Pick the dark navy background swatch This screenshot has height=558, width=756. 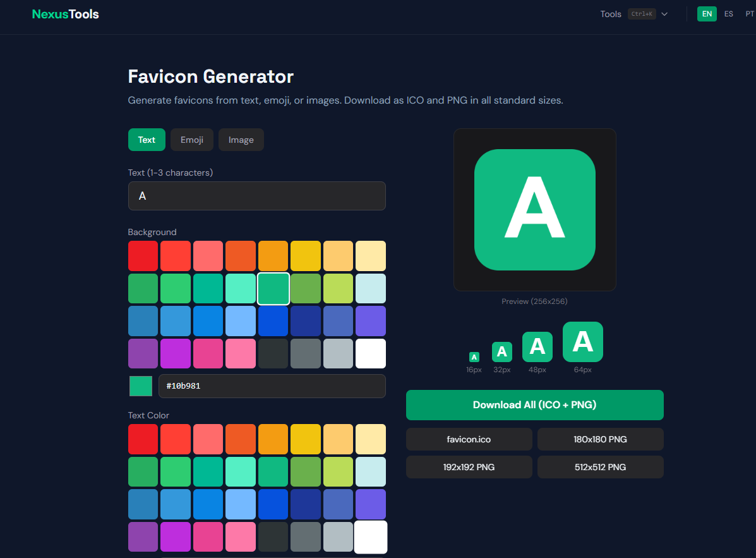[306, 321]
